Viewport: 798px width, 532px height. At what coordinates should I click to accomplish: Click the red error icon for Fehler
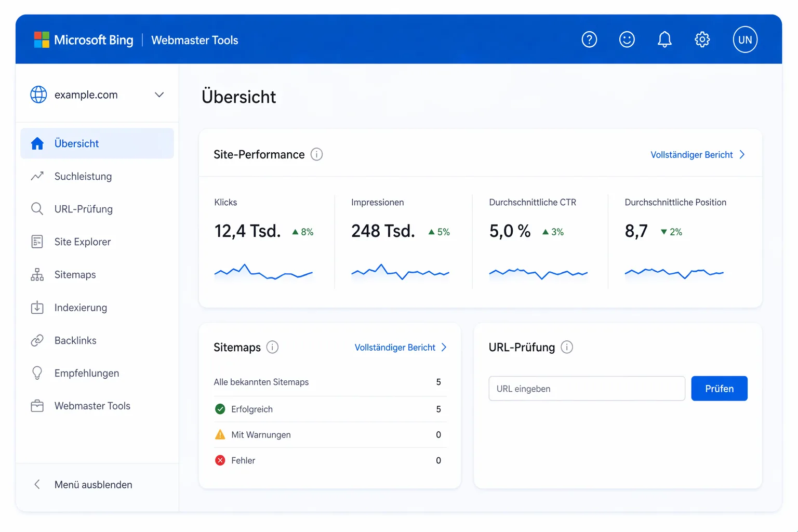point(220,460)
